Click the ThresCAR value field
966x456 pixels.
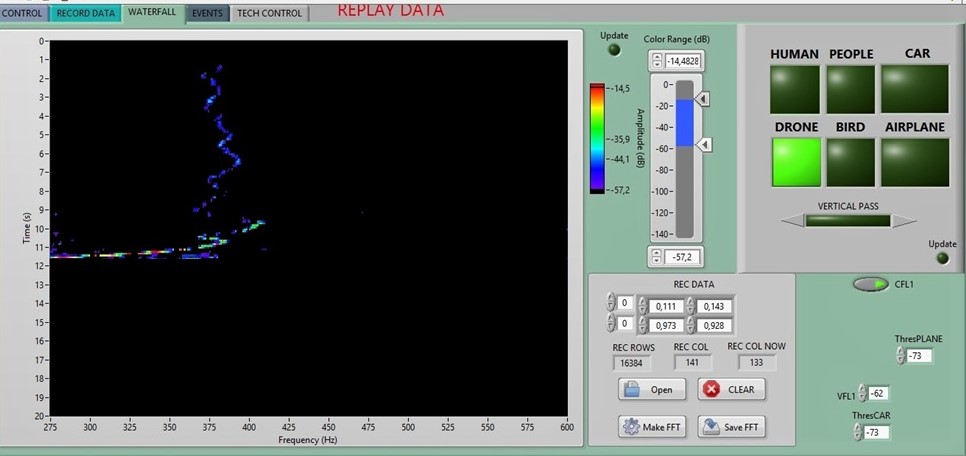877,432
